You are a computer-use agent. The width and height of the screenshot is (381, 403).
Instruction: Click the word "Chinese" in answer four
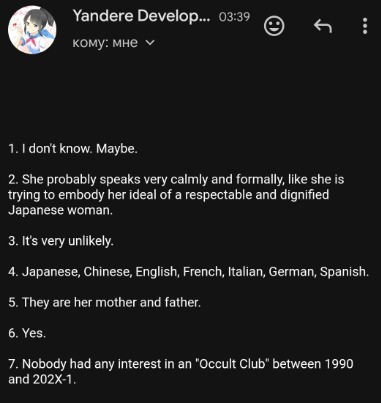108,272
